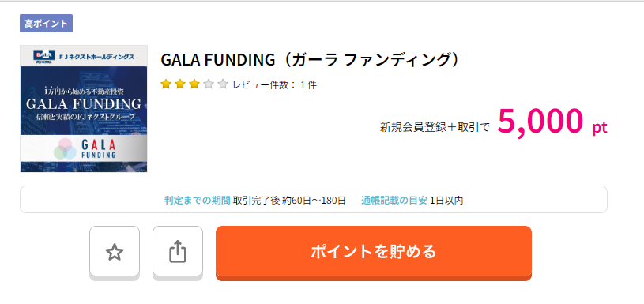Viewport: 644px width, 304px height.
Task: Open the 通帳記載の目安 link
Action: pos(395,201)
